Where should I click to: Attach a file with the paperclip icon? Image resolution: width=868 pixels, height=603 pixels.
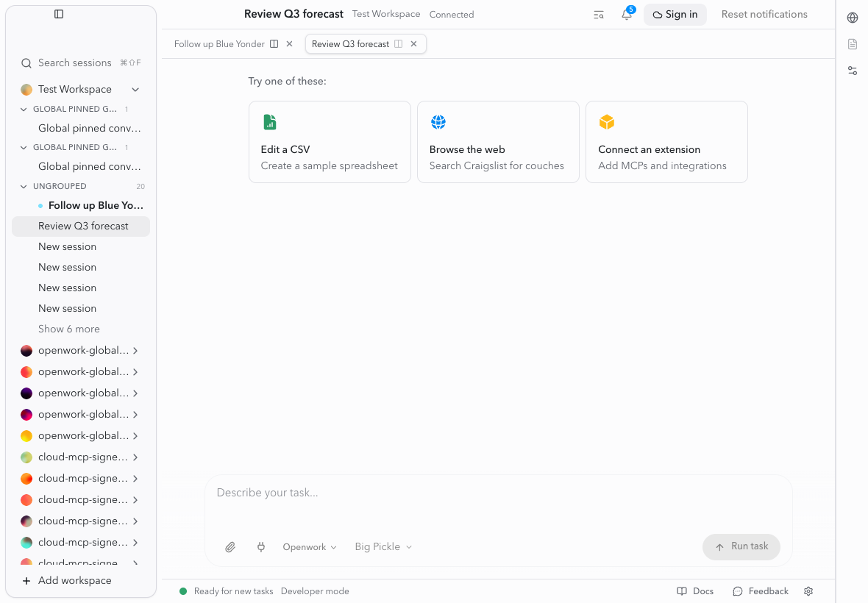coord(230,547)
